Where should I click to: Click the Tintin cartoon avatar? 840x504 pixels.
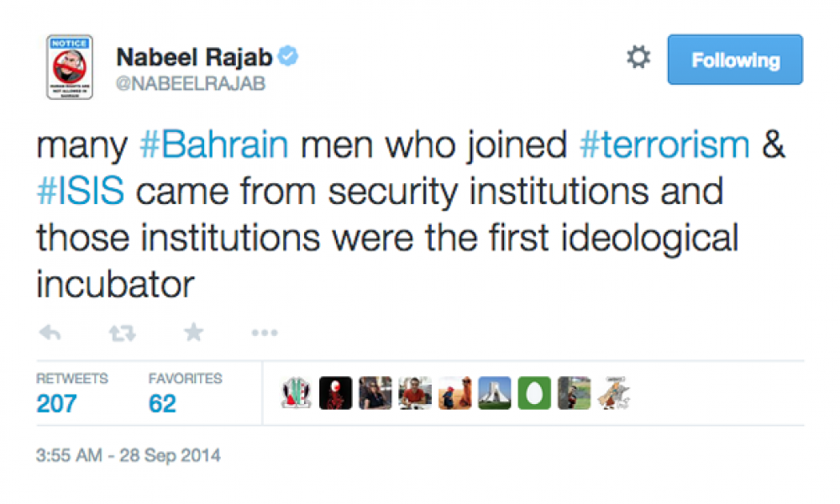click(x=614, y=393)
